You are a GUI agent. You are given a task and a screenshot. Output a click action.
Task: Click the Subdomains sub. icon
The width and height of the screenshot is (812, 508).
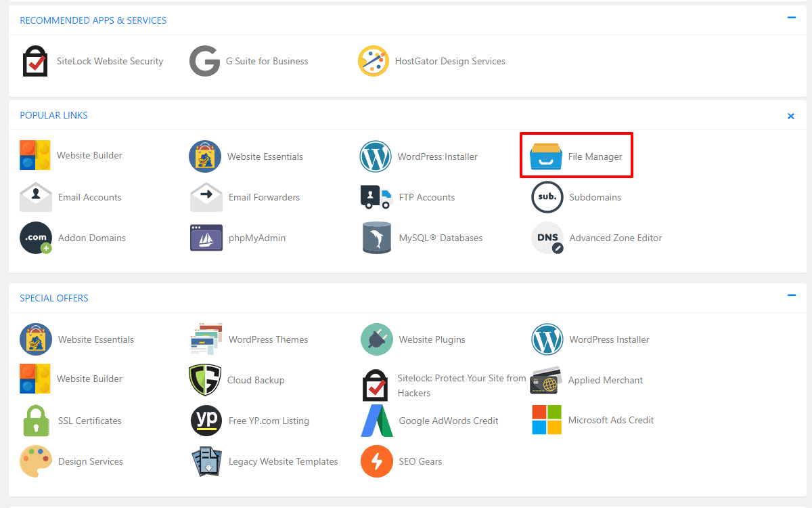click(547, 197)
